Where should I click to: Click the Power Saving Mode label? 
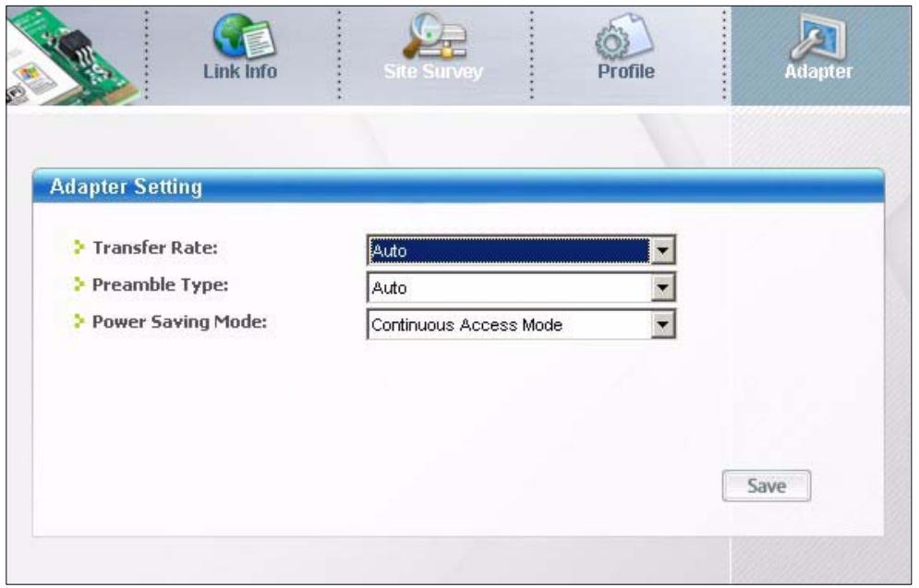click(x=179, y=321)
